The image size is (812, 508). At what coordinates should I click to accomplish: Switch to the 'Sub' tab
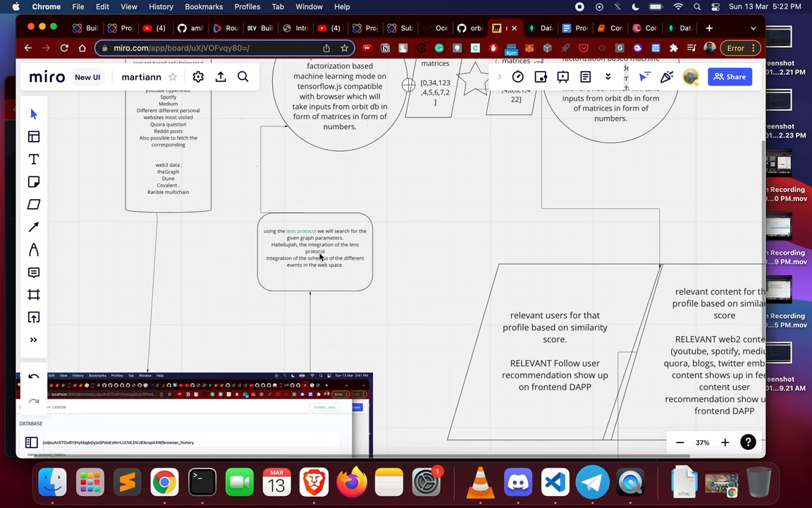click(400, 28)
